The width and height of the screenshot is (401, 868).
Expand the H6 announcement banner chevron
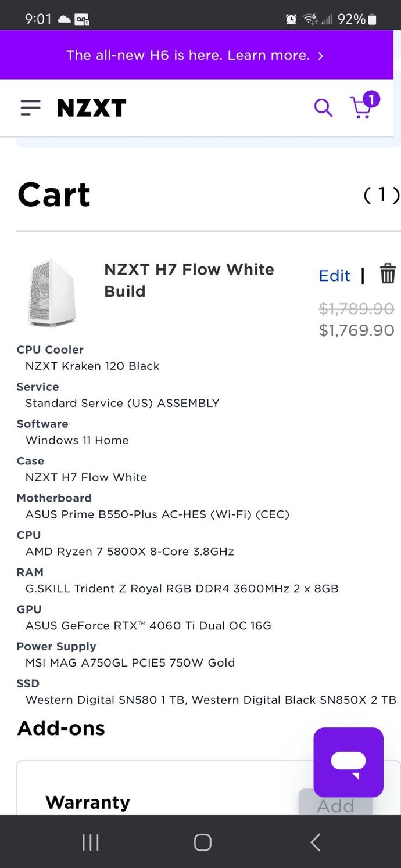coord(320,55)
